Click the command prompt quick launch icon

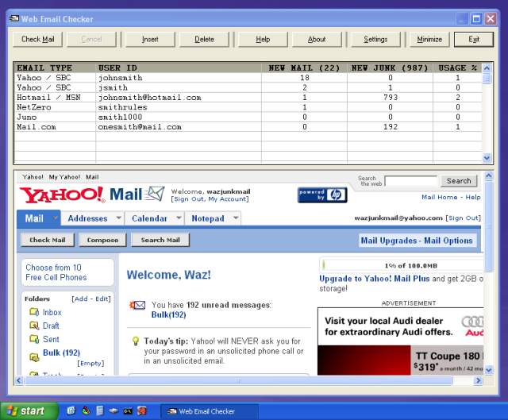click(x=128, y=411)
